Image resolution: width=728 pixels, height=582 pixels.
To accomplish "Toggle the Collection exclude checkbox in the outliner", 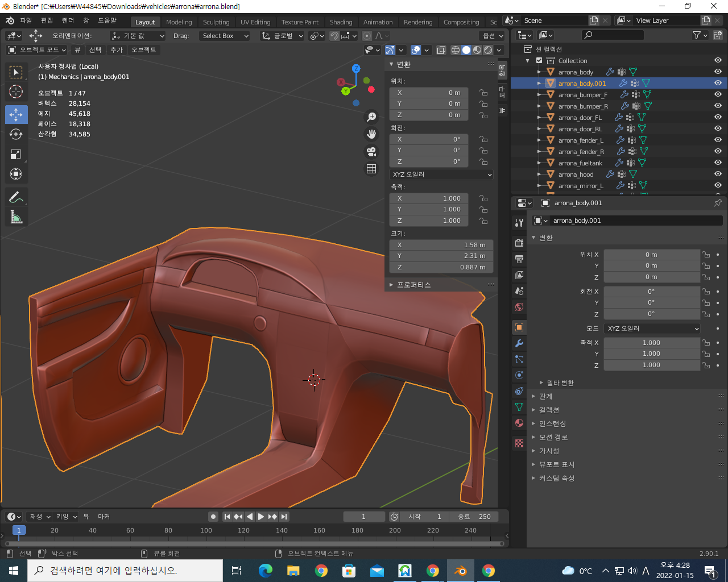I will 539,61.
